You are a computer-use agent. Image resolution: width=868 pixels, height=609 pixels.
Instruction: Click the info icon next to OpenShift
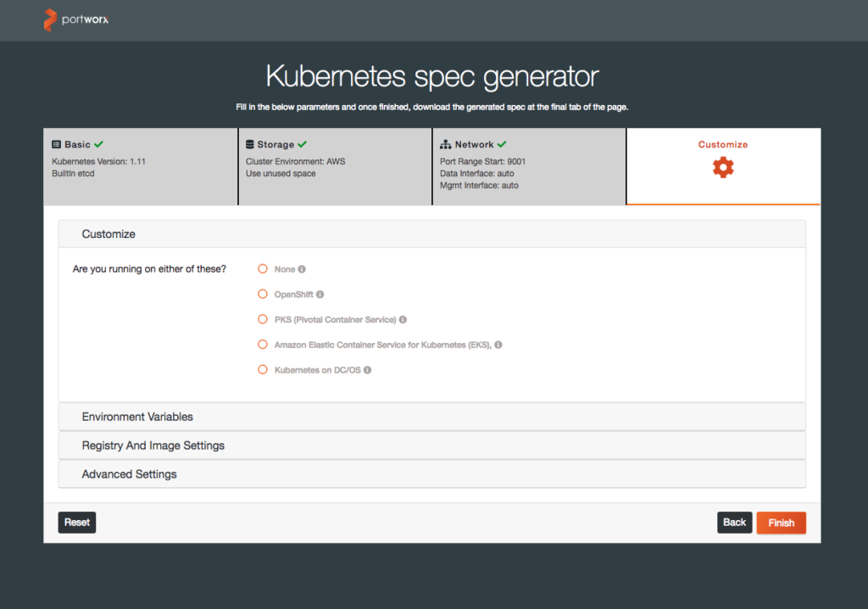(x=320, y=295)
